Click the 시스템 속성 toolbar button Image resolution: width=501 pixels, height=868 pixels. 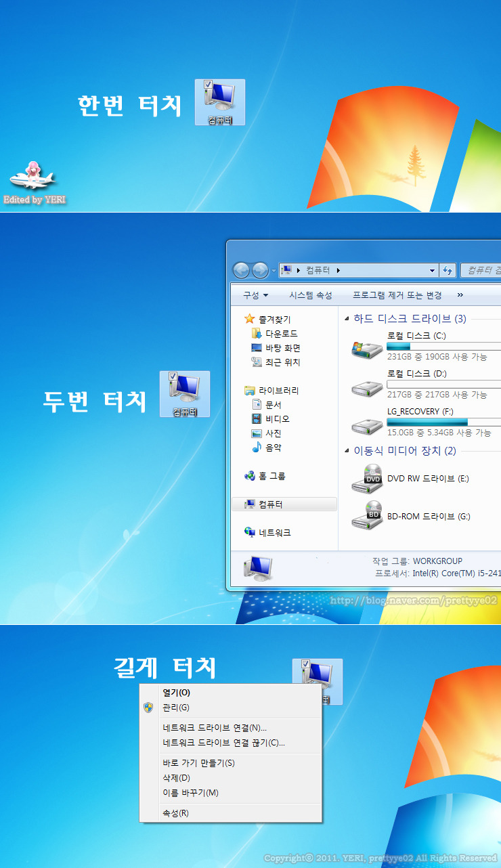point(311,295)
